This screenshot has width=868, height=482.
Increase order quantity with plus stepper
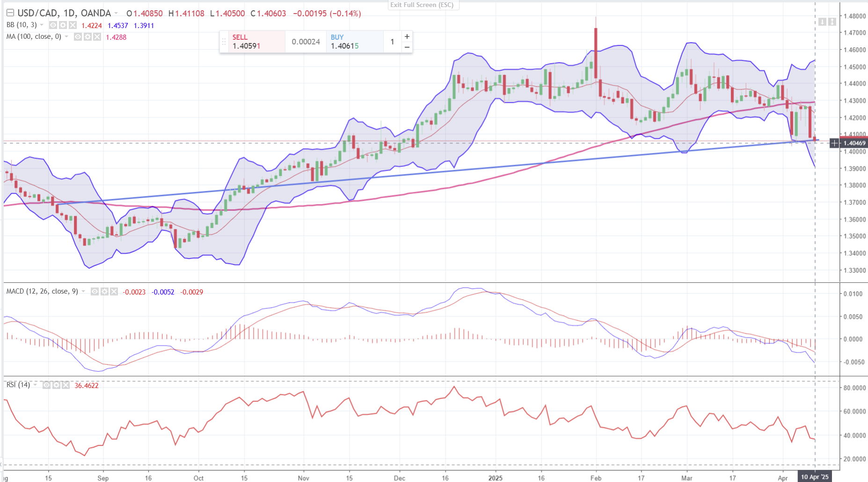(x=407, y=36)
